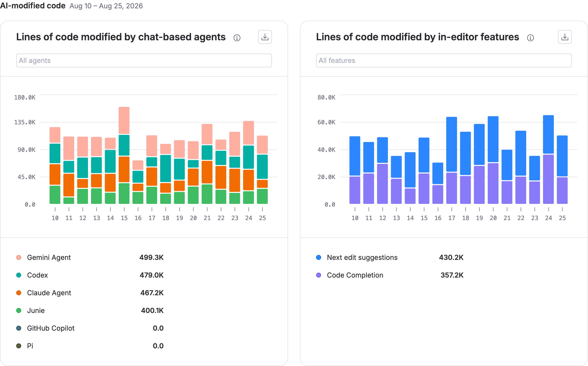
Task: Select the tallest Gemini Agent bar on day 15
Action: tap(124, 120)
